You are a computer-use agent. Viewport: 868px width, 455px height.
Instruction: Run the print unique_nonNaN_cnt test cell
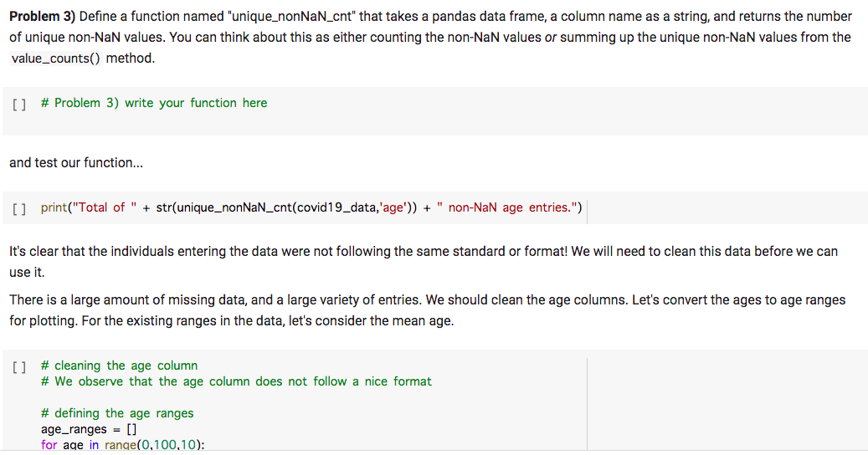point(18,208)
